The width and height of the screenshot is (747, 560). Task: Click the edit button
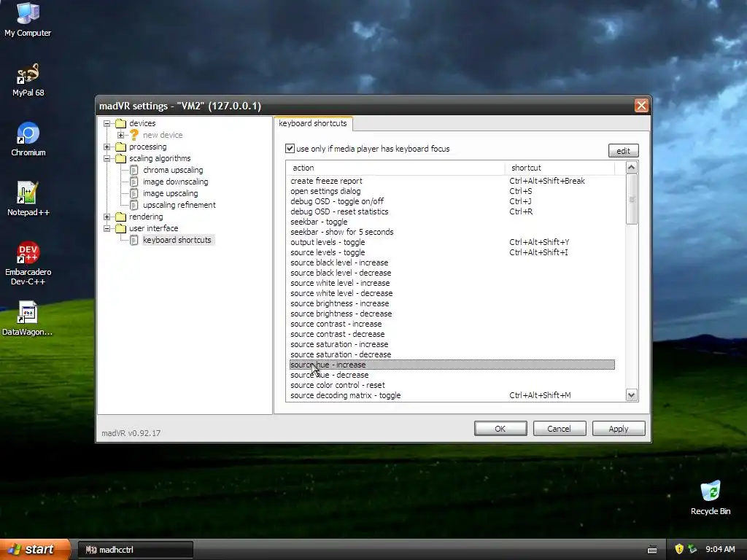click(623, 150)
